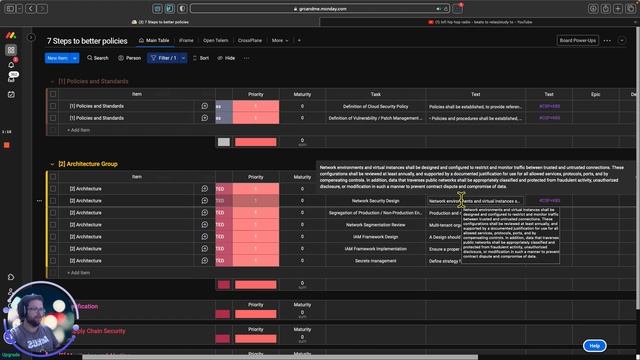
Task: Add a new board view with plus
Action: (299, 40)
